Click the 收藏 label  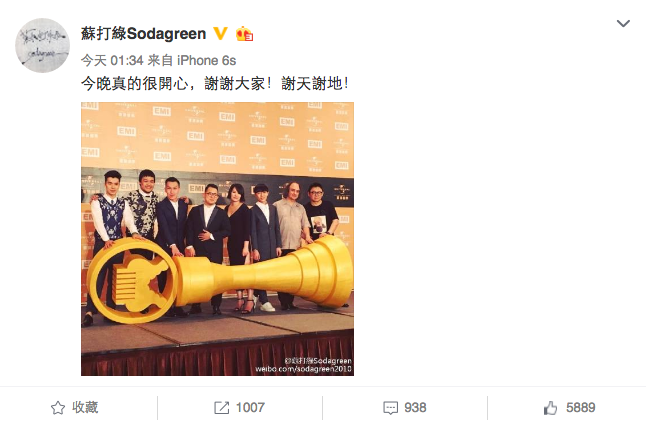point(85,407)
